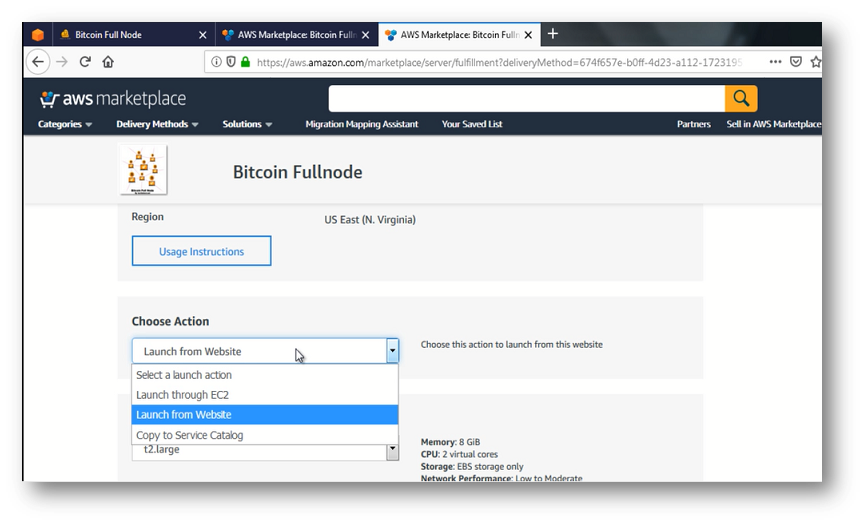Switch to the middle AWS Marketplace tab
The width and height of the screenshot is (864, 524).
coord(296,35)
